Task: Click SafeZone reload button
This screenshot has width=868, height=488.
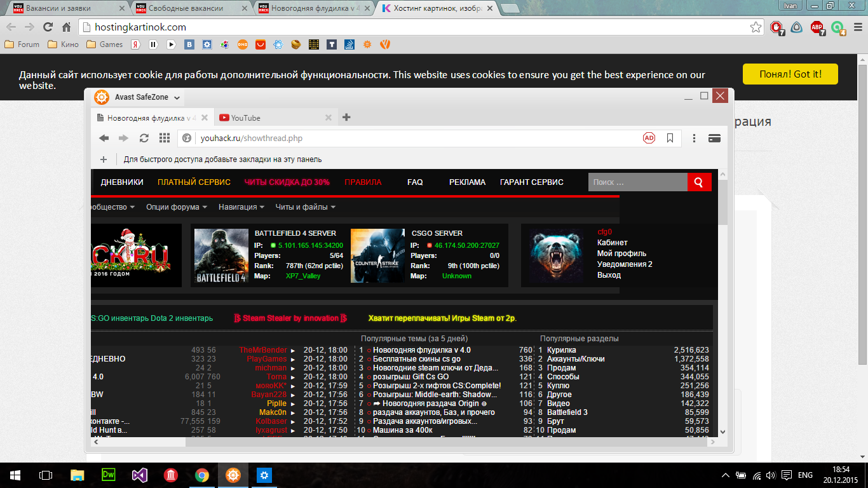Action: (x=144, y=138)
